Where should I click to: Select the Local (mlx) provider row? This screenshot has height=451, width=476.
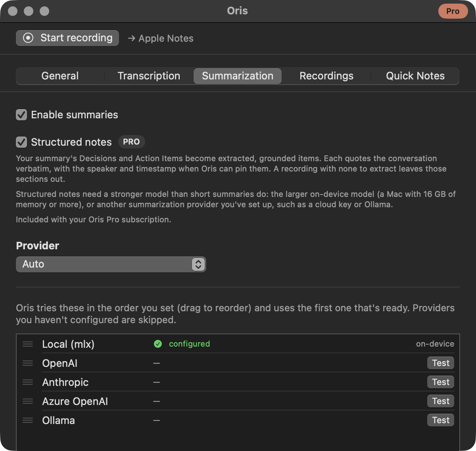pos(238,344)
